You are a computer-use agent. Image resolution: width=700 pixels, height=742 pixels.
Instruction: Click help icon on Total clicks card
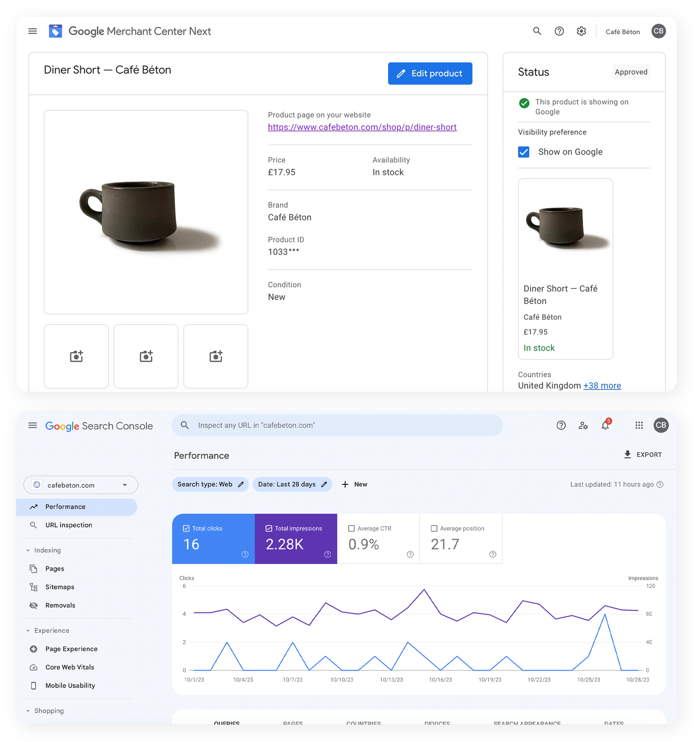(x=245, y=554)
